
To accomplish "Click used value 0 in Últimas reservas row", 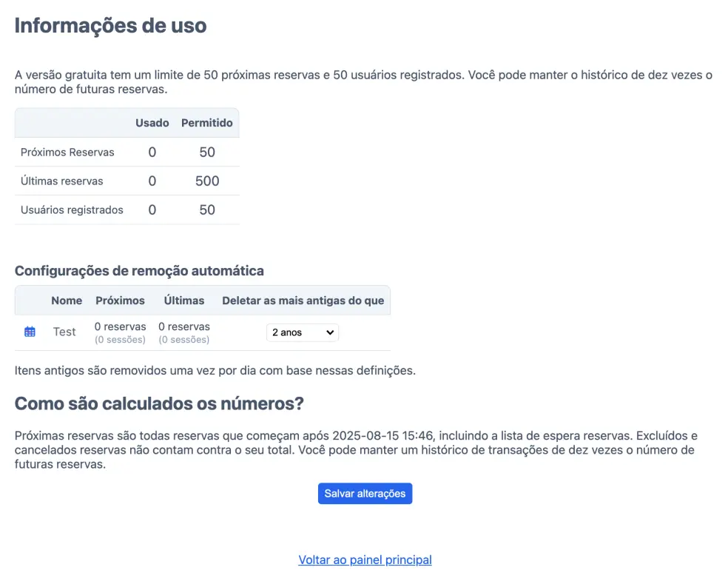I will [152, 181].
